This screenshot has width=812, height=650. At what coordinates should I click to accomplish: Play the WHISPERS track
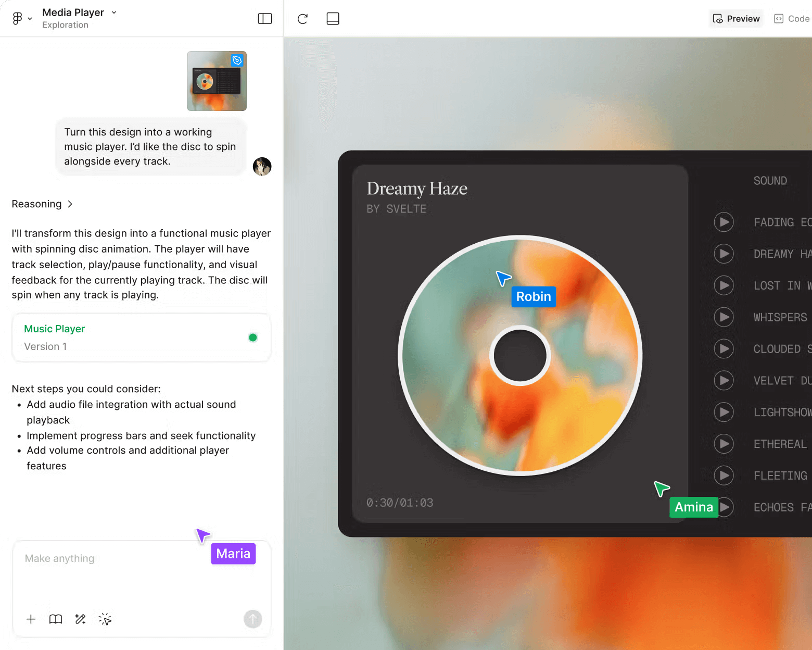724,317
